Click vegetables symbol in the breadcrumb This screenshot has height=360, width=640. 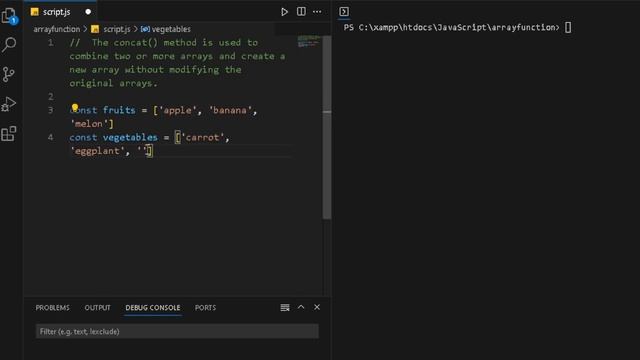tap(171, 29)
